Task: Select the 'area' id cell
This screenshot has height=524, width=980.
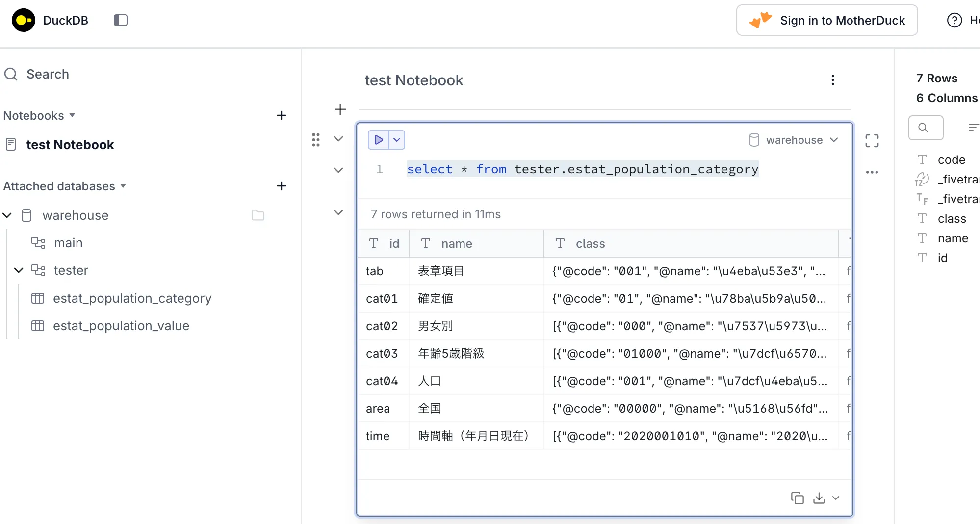Action: tap(384, 408)
